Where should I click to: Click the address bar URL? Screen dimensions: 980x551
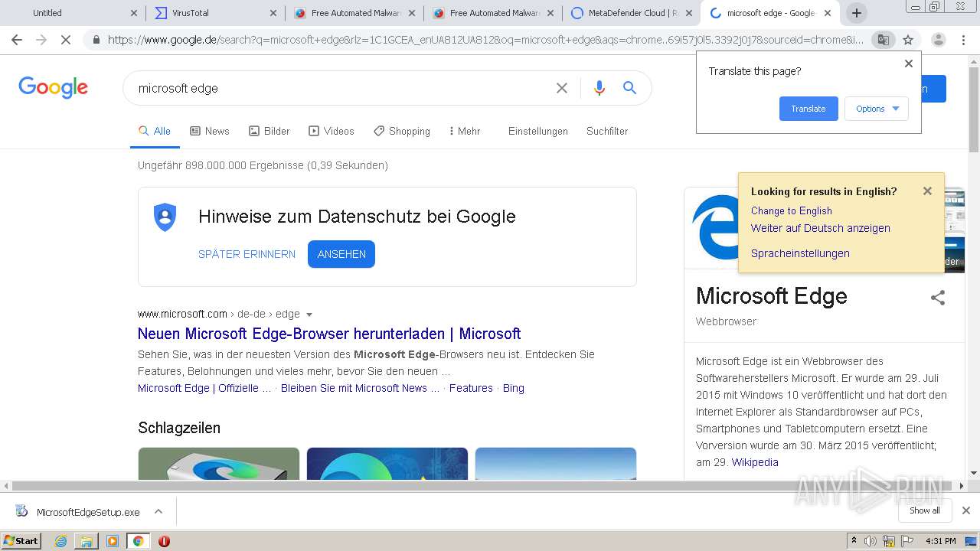[485, 40]
